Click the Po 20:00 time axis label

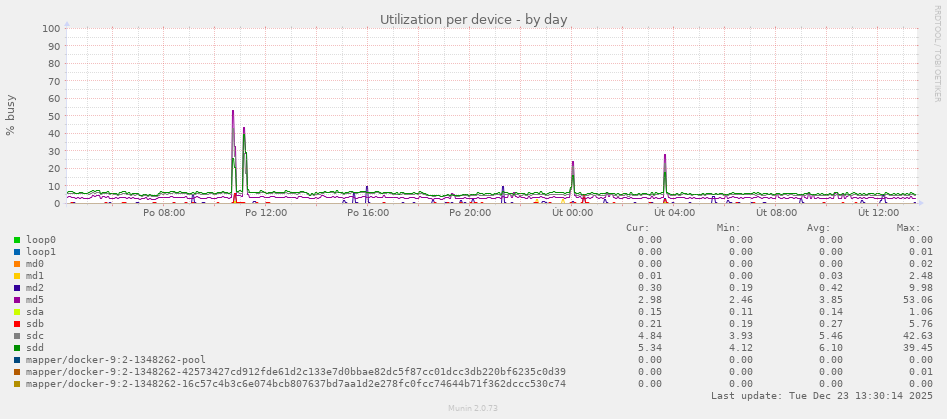[x=470, y=213]
